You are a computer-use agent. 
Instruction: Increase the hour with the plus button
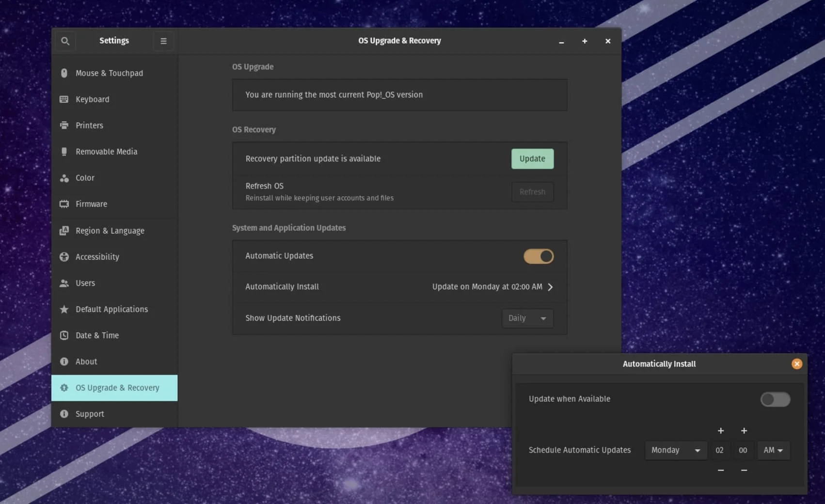(721, 431)
